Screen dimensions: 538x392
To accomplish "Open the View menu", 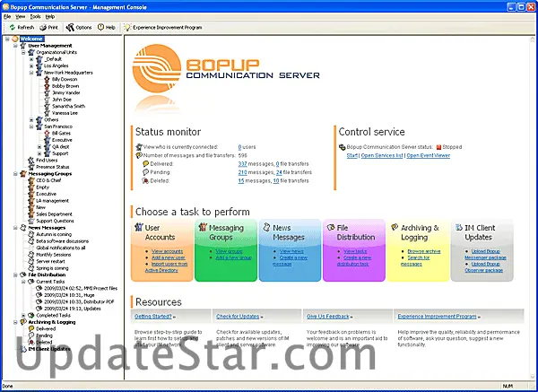I will click(x=21, y=16).
